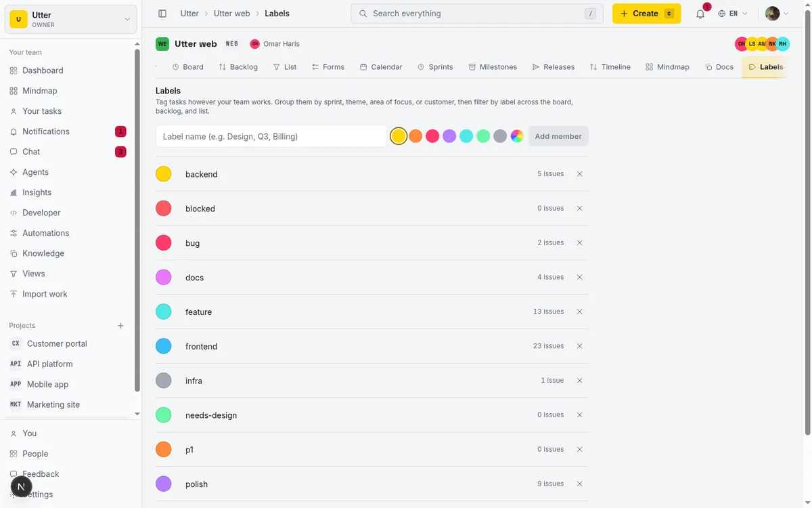Click the Utter breadcrumb link

click(189, 14)
